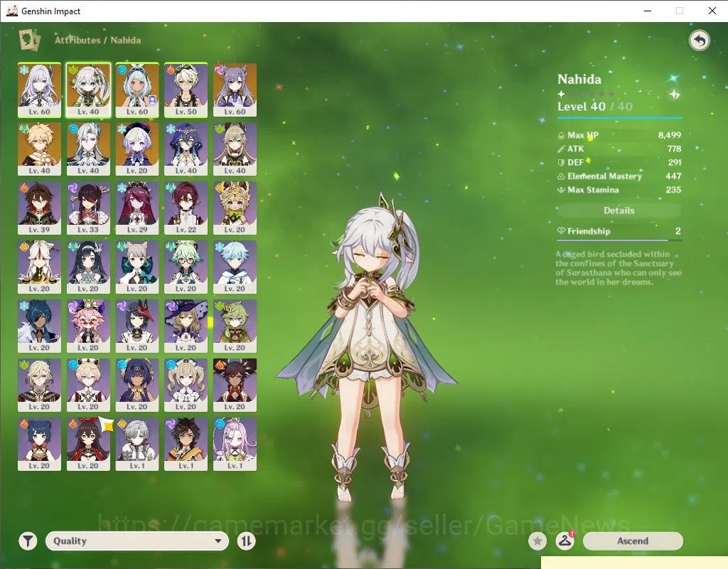728x569 pixels.
Task: Select Amber's portrait with new marker
Action: pyautogui.click(x=88, y=444)
